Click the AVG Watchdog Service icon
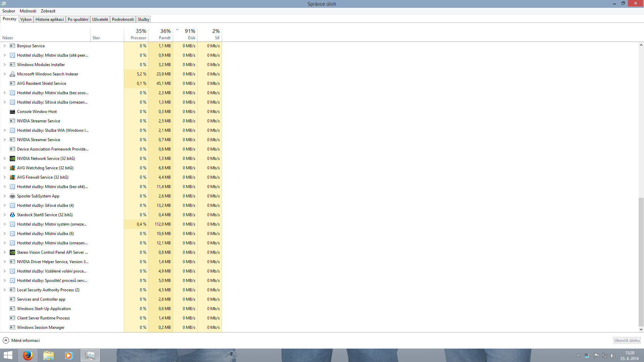Screen dimensions: 644x362 coord(12,168)
